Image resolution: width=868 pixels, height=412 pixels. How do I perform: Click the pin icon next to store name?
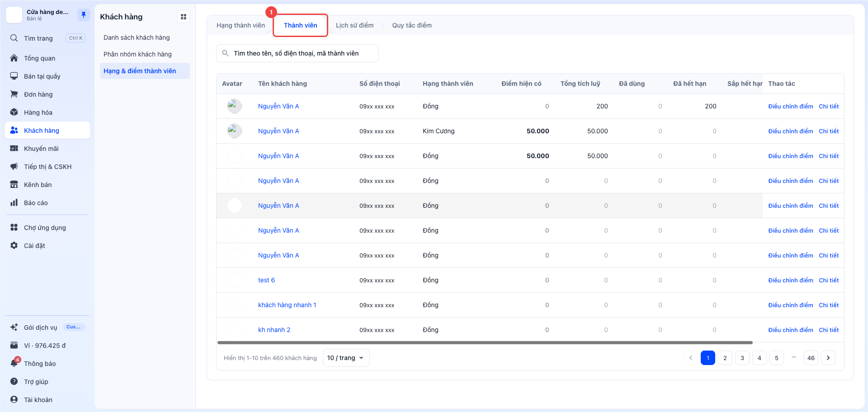click(x=84, y=15)
